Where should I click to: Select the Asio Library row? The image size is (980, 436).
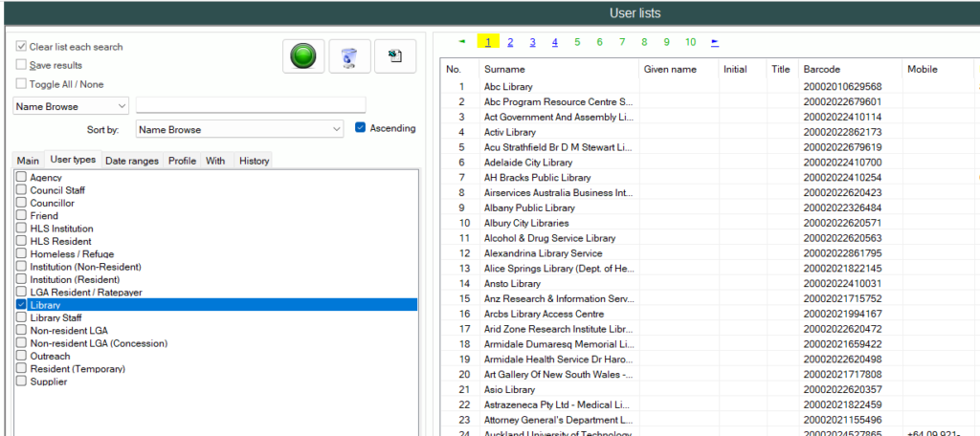710,389
